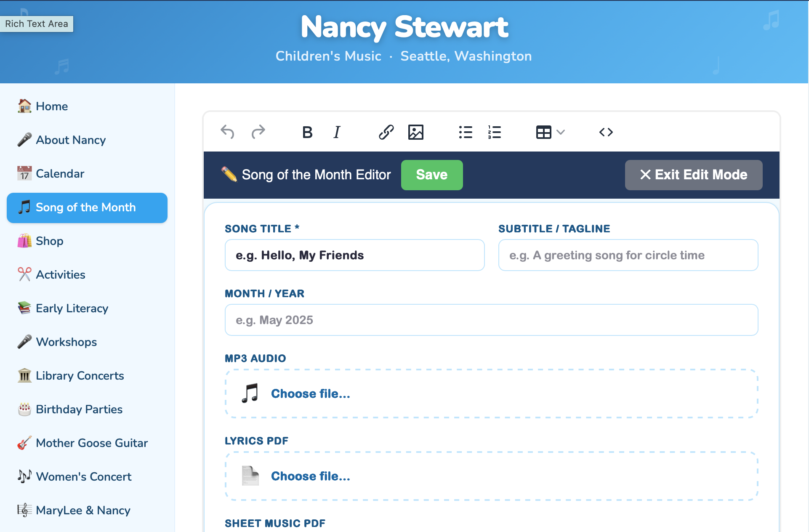Screen dimensions: 809x532
Task: Click the Song Title input field
Action: pos(354,255)
